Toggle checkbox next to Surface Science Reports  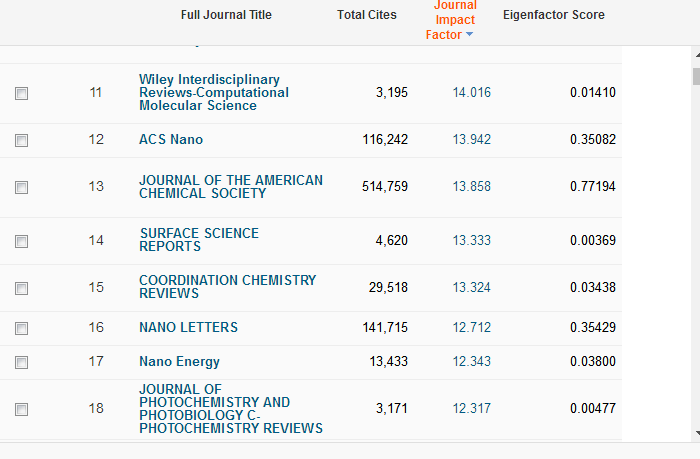[x=22, y=241]
